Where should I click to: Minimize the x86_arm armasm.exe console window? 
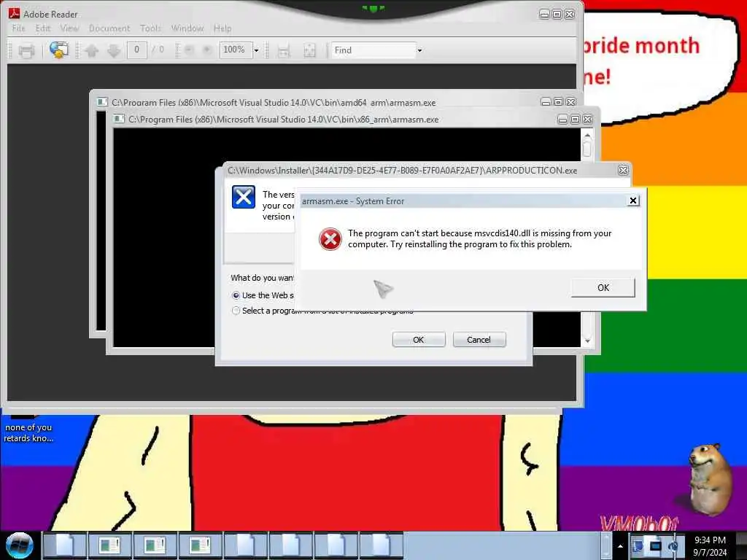pyautogui.click(x=562, y=119)
